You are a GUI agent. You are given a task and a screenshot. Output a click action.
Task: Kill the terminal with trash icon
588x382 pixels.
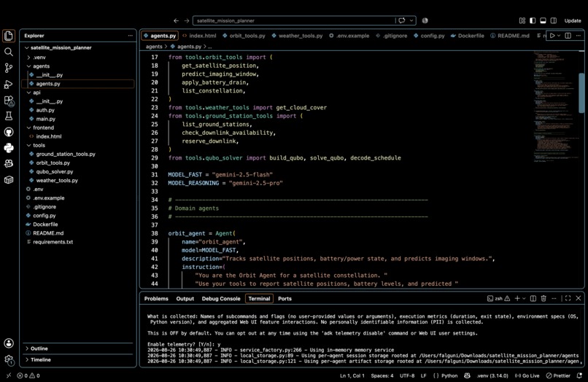[x=543, y=298]
